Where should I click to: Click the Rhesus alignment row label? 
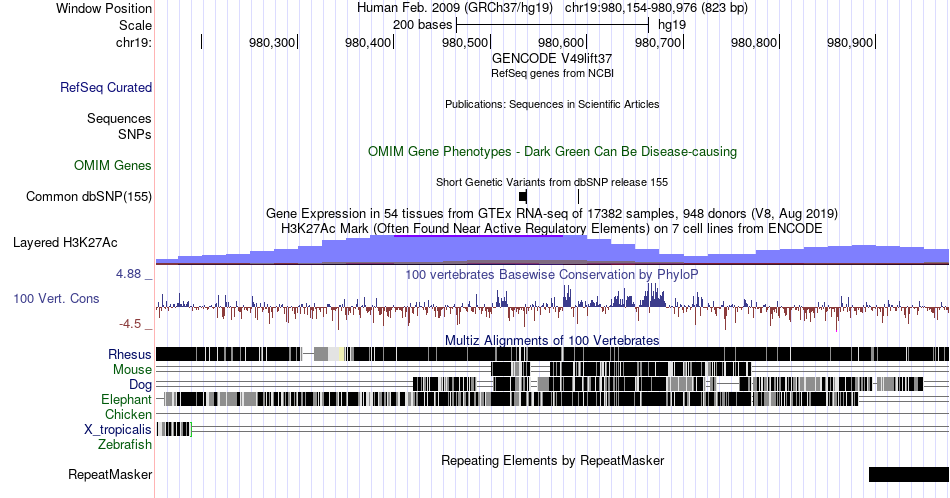tap(130, 354)
